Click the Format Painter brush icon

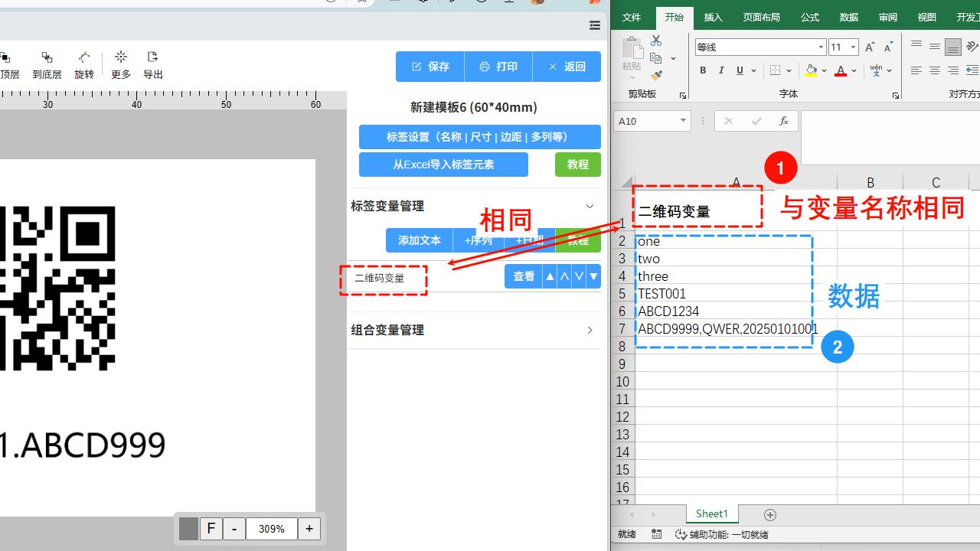coord(656,76)
